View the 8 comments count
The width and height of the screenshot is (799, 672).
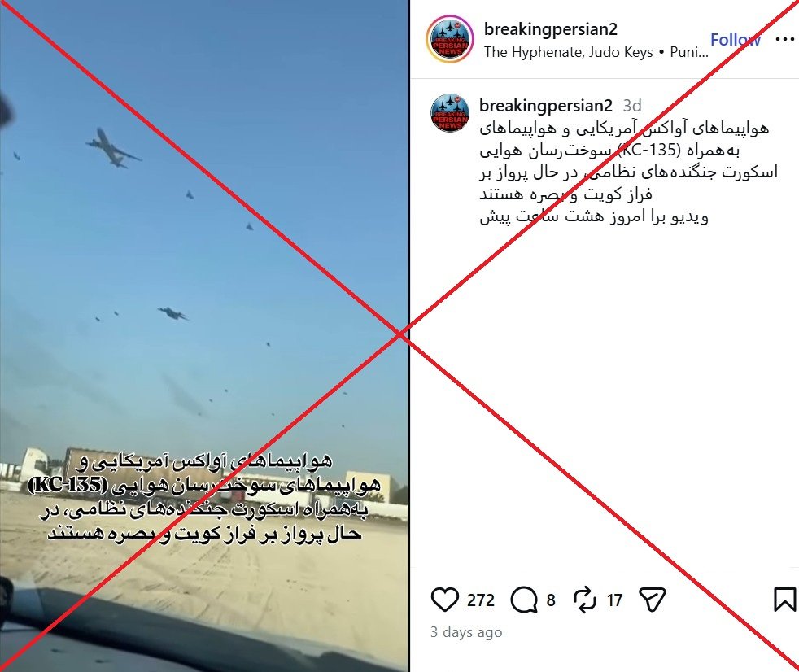(551, 600)
